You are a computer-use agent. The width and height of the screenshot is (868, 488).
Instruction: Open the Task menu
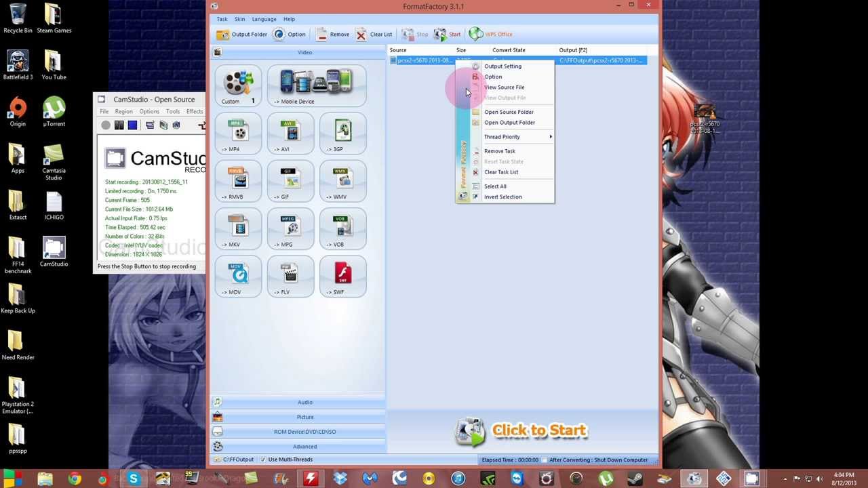[x=222, y=19]
